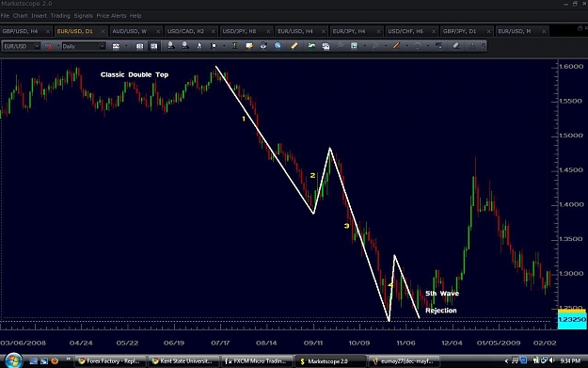Open the File menu
Image resolution: width=588 pixels, height=368 pixels.
tap(5, 16)
